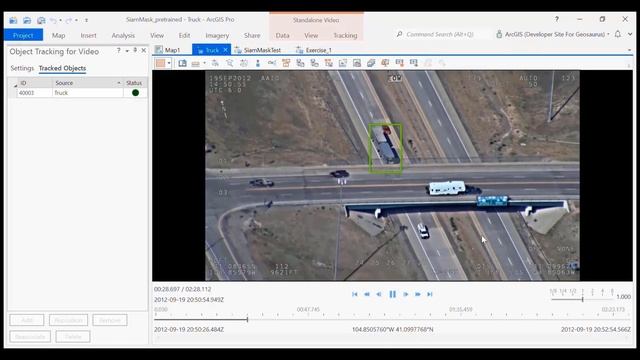Click the blue sensor pin icon in video toolbar
This screenshot has width=640, height=360.
(258, 63)
